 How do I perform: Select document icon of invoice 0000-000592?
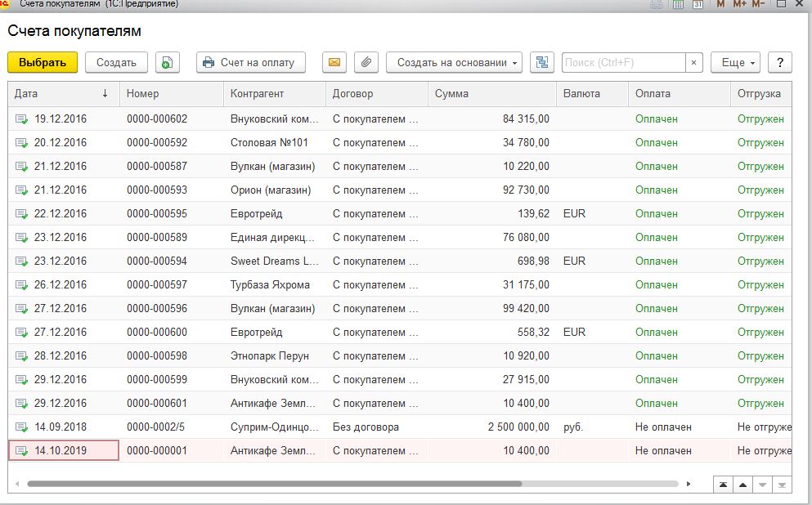(21, 143)
